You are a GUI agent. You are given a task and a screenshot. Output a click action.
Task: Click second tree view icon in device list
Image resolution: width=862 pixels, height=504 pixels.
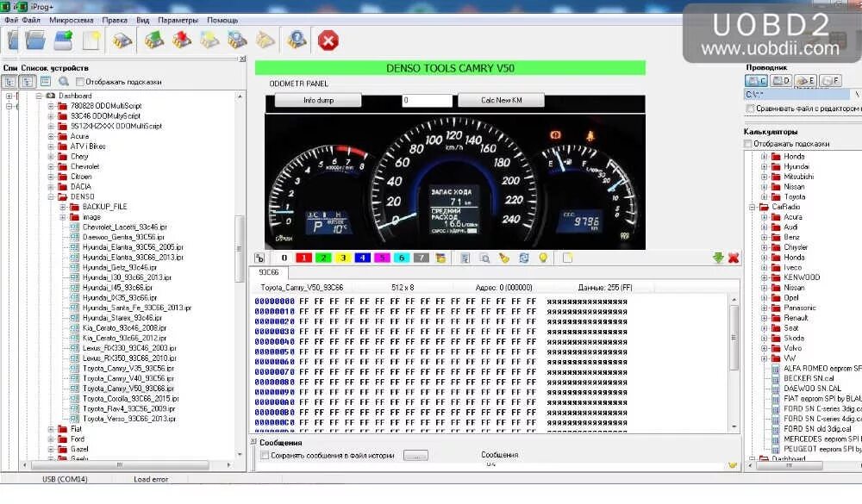point(27,81)
